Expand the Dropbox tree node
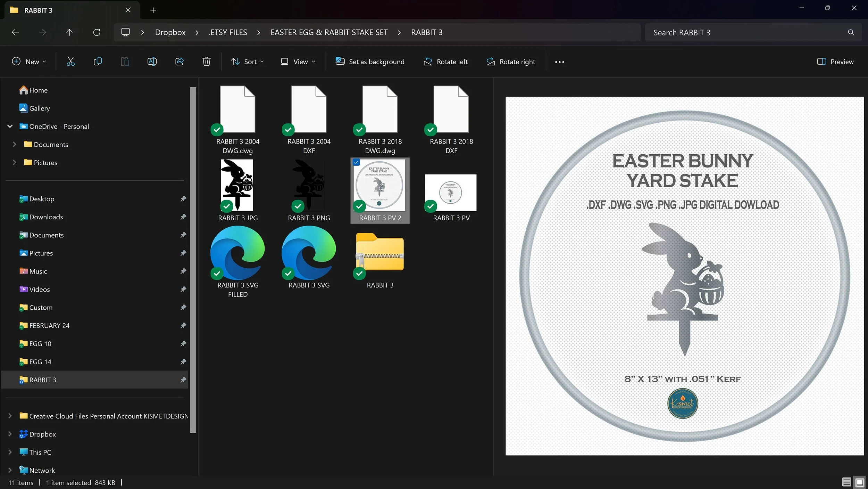This screenshot has height=489, width=868. pyautogui.click(x=10, y=434)
